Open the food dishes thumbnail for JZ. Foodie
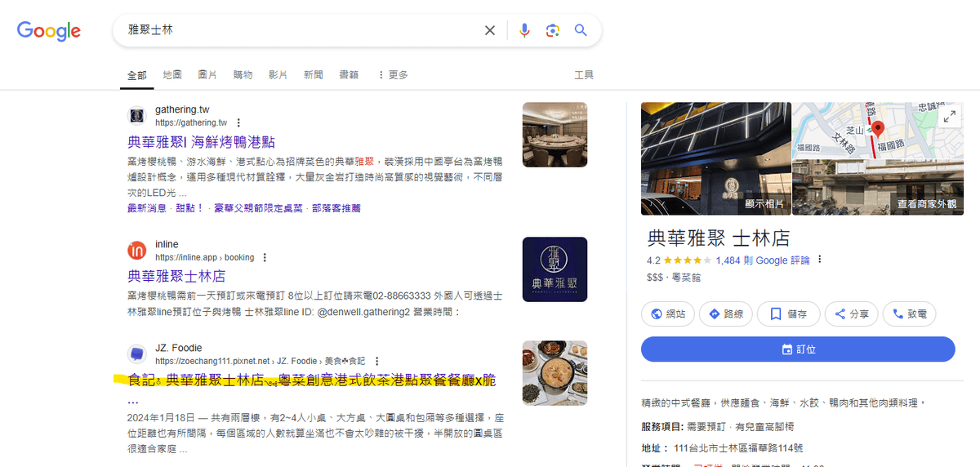980x467 pixels. (555, 373)
